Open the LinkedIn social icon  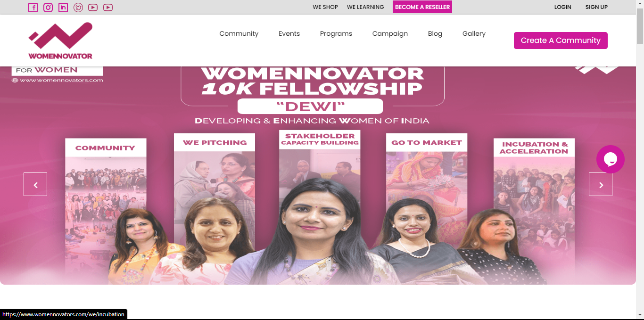coord(63,8)
